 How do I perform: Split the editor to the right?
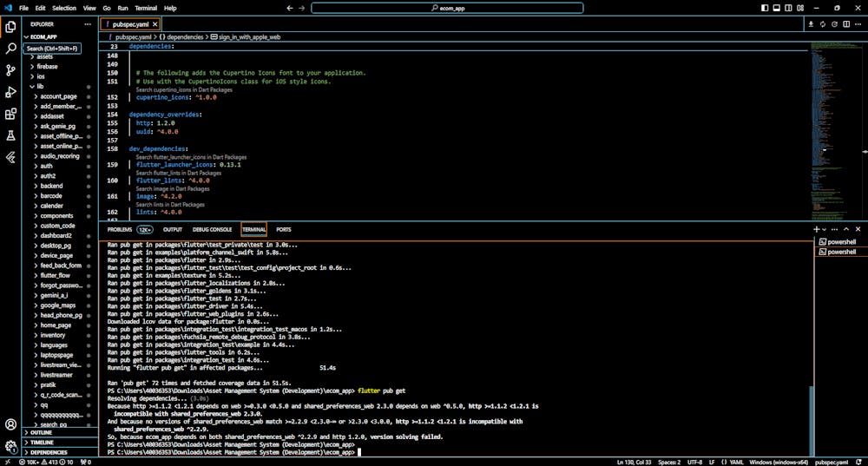846,24
